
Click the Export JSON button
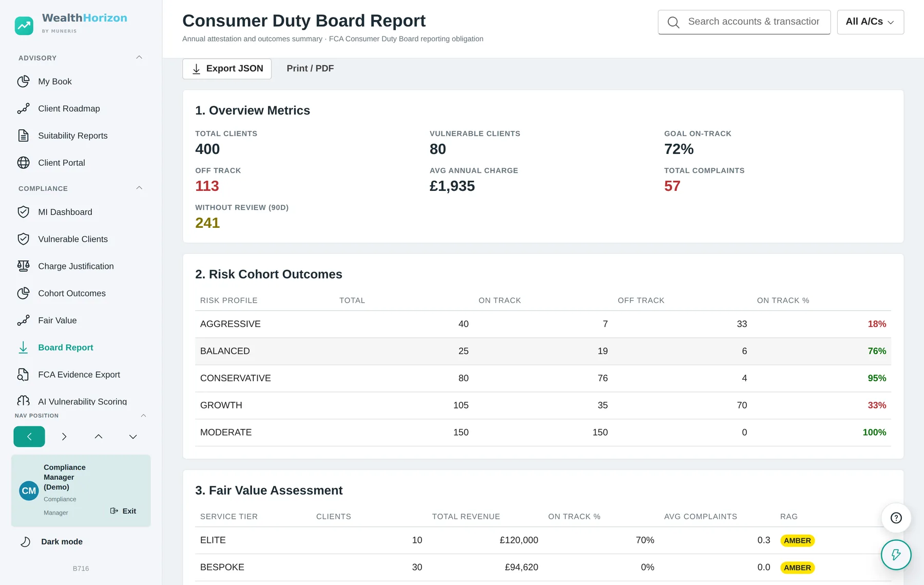coord(227,69)
